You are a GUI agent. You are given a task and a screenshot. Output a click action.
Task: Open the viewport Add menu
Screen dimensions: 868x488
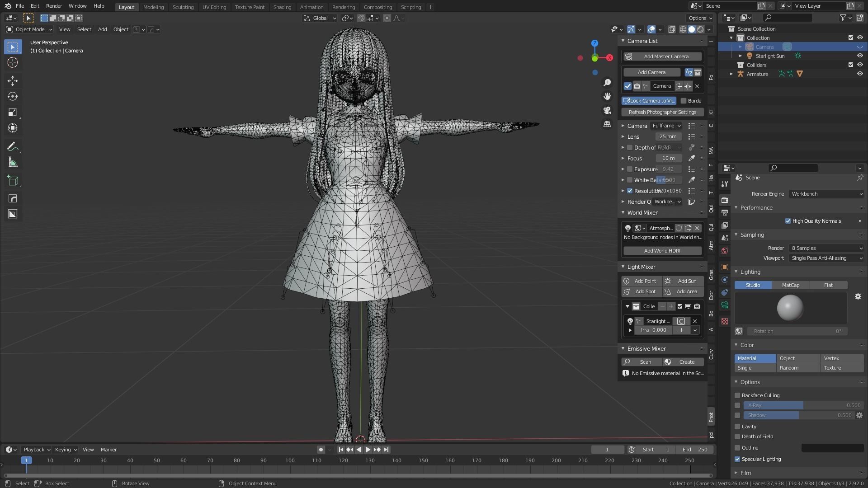[103, 29]
